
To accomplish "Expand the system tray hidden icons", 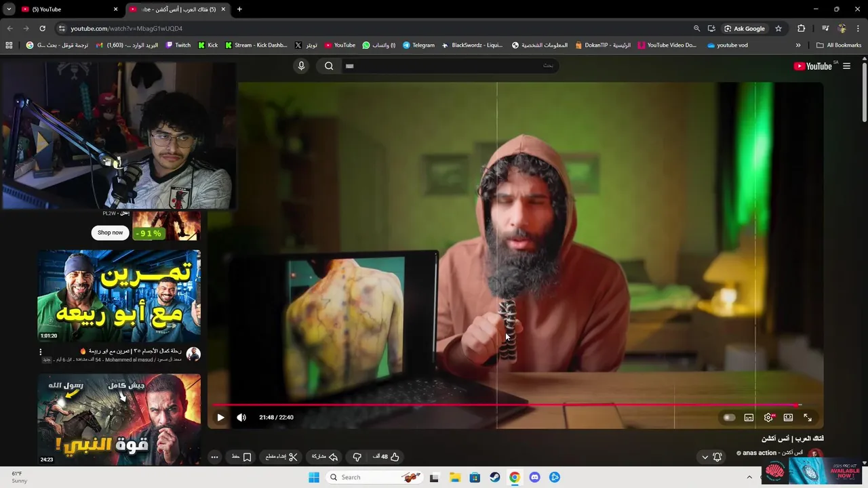I will tap(749, 477).
